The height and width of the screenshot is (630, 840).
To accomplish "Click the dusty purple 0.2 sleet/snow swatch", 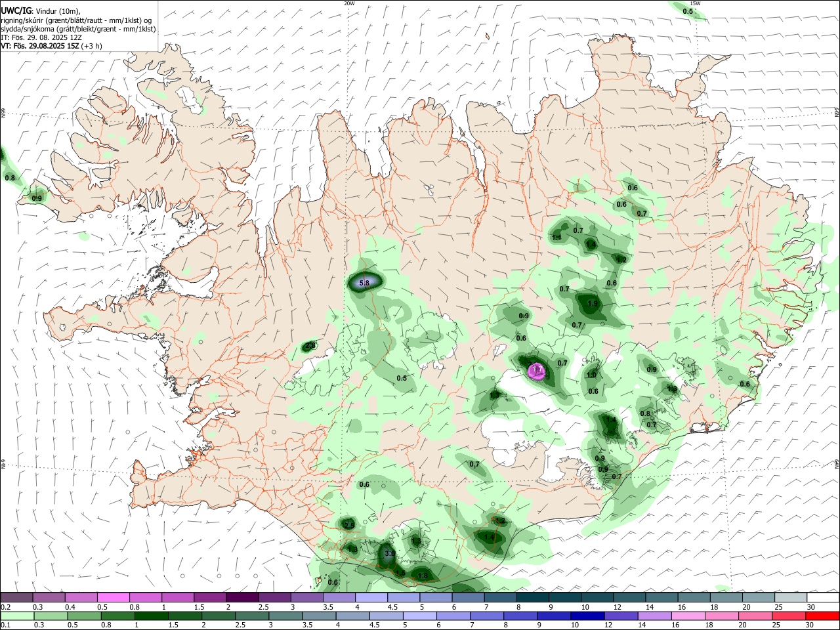I will (x=17, y=598).
